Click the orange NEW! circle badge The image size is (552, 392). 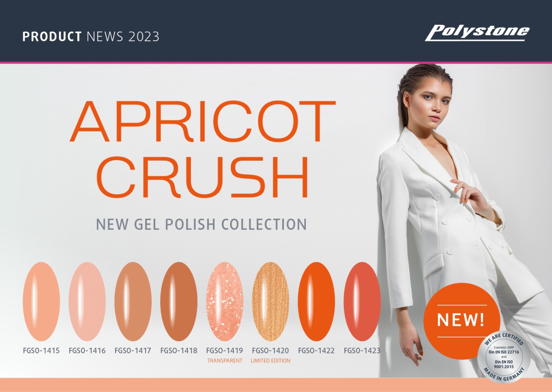(461, 321)
